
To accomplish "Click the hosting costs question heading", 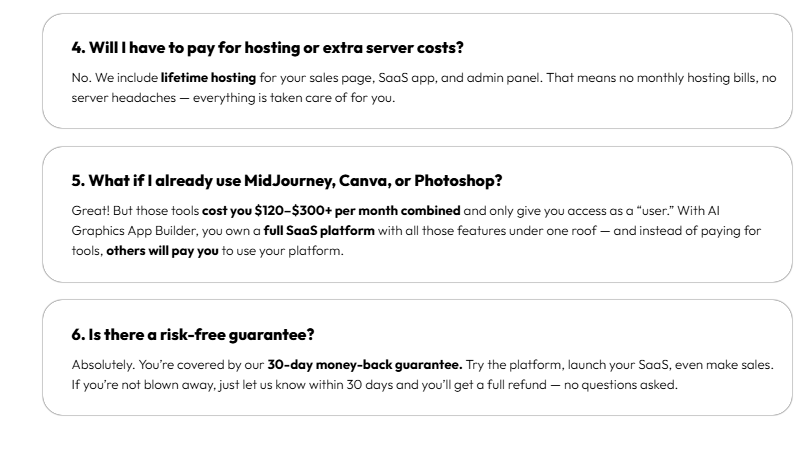I will coord(257,46).
